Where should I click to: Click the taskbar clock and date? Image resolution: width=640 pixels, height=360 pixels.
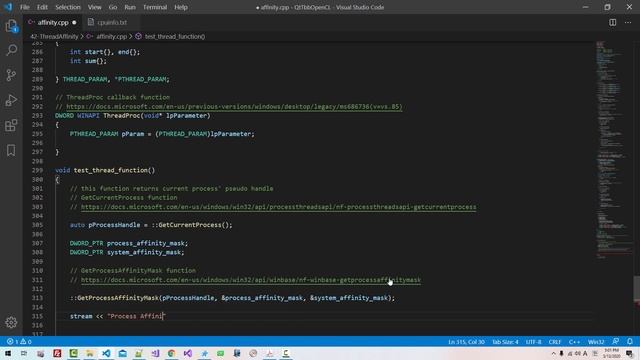pos(611,353)
